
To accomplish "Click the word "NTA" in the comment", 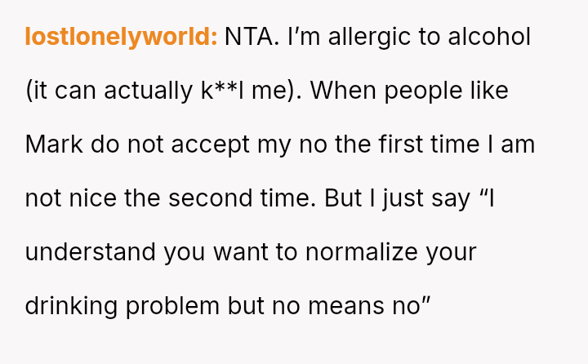I will point(250,37).
